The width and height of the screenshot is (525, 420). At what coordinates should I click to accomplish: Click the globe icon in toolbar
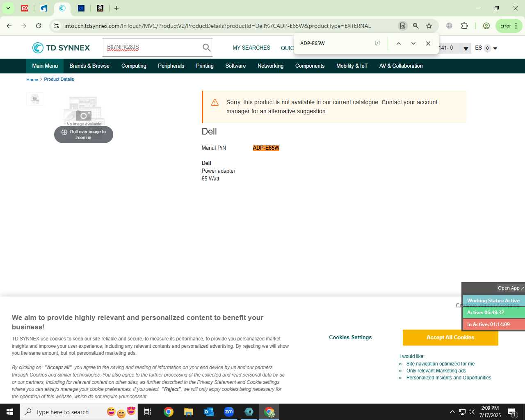tap(450, 26)
